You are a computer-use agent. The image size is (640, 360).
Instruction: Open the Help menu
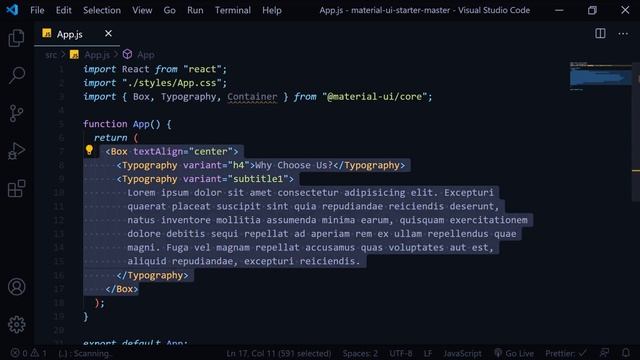[271, 10]
